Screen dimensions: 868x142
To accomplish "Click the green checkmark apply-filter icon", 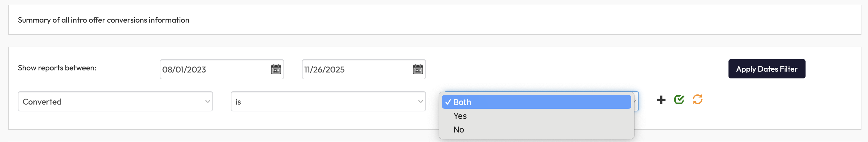I will 679,100.
